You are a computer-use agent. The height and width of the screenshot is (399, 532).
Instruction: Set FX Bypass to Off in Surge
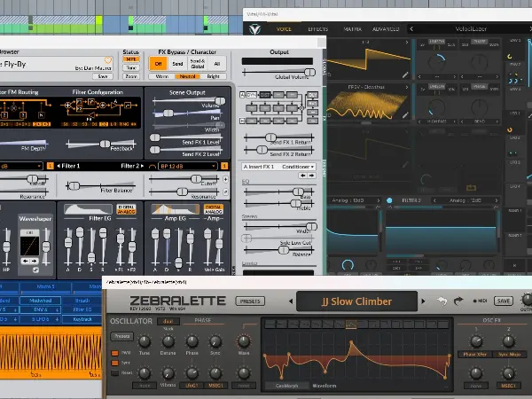click(x=158, y=64)
